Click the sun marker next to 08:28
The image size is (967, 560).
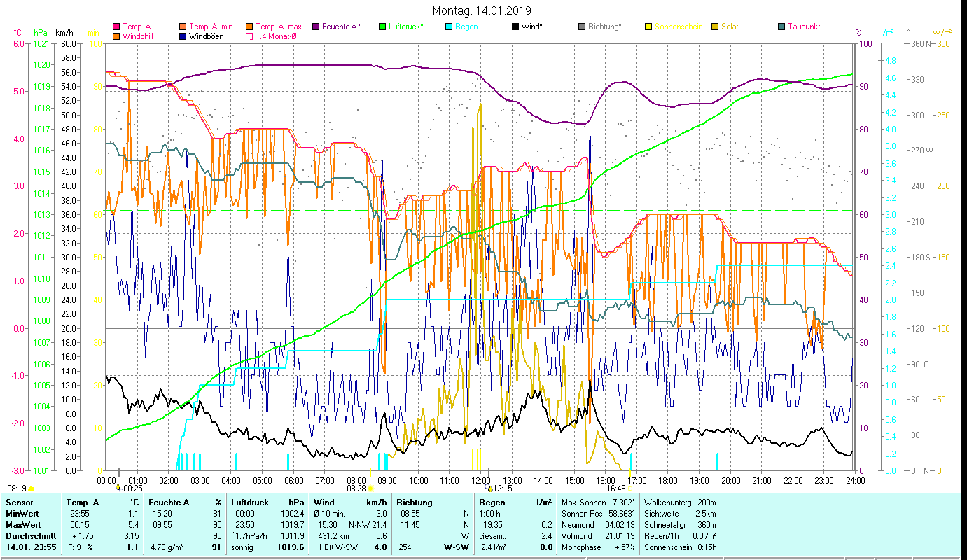370,489
